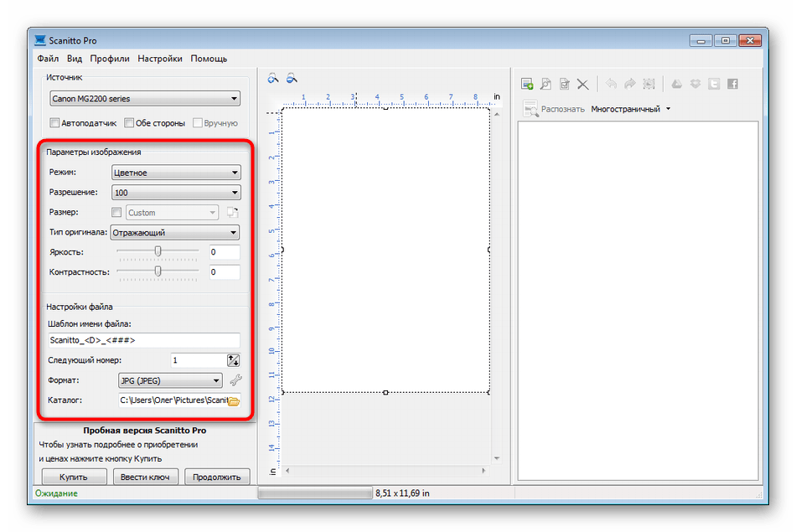Click the Купить button
This screenshot has height=532, width=796.
[x=75, y=477]
